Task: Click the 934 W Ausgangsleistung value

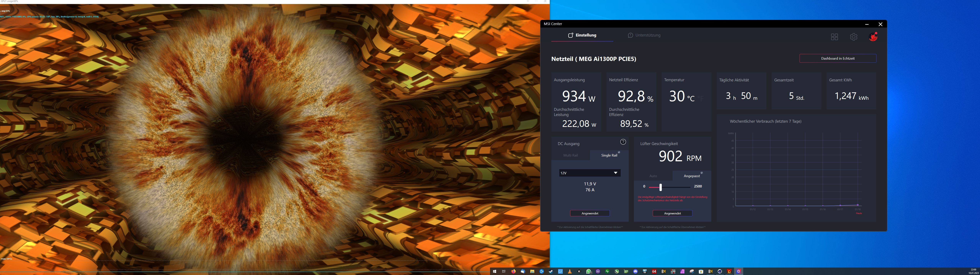Action: (579, 96)
